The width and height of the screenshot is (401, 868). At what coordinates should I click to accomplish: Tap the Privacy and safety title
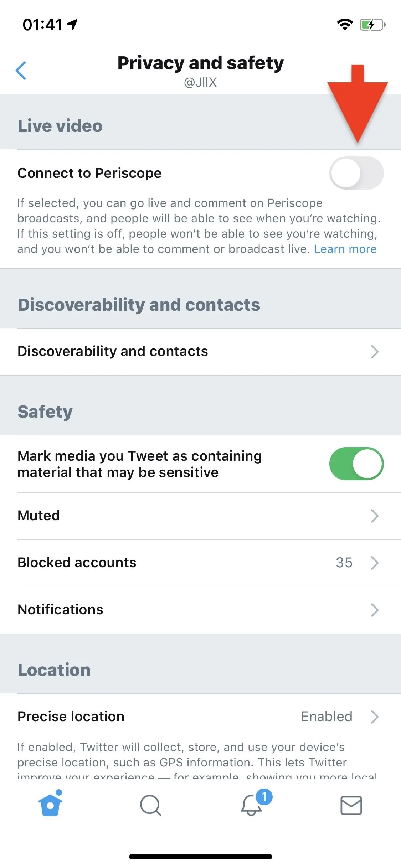201,63
